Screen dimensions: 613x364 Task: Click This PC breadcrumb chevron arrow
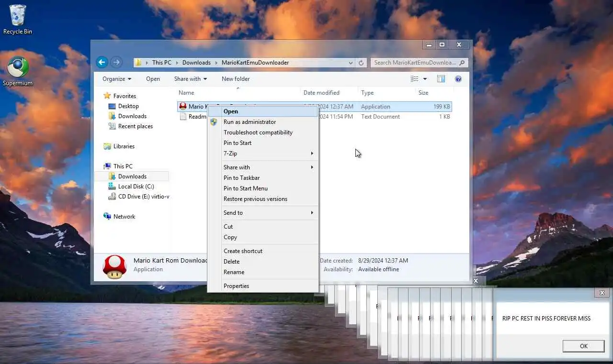pyautogui.click(x=177, y=63)
